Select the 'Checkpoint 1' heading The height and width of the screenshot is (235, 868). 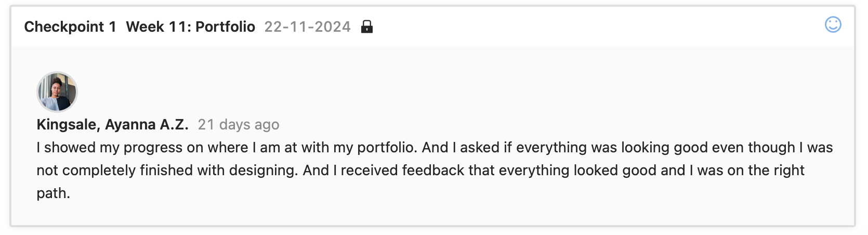click(70, 27)
